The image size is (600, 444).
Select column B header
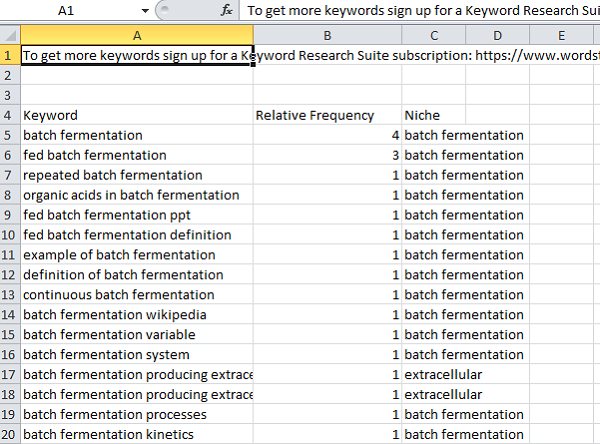pos(328,36)
